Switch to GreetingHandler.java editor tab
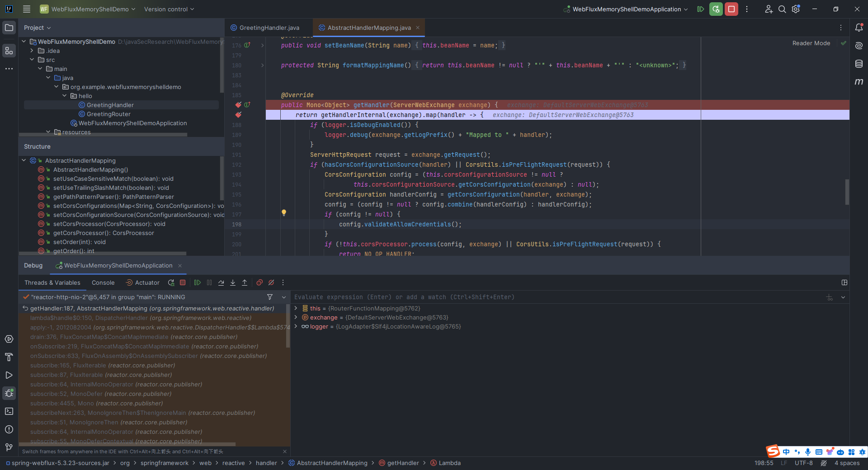868x470 pixels. [264, 28]
